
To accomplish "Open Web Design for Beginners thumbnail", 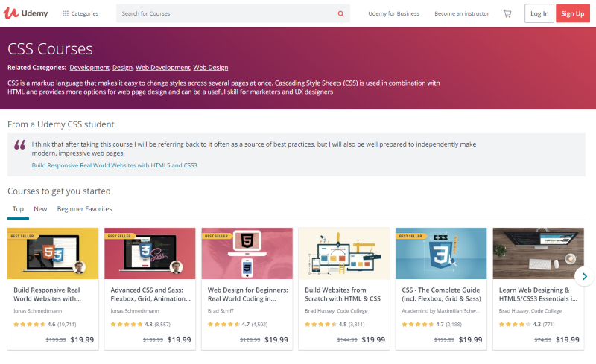I will coord(247,253).
